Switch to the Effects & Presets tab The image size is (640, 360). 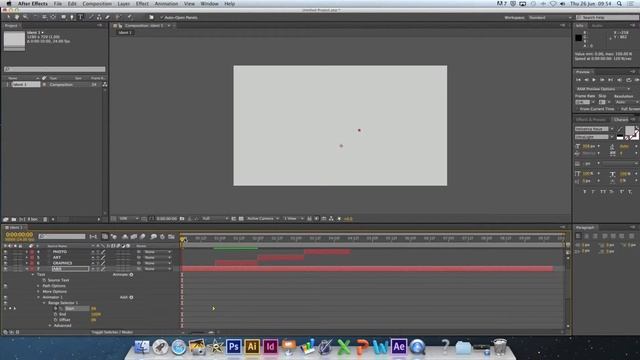(591, 120)
